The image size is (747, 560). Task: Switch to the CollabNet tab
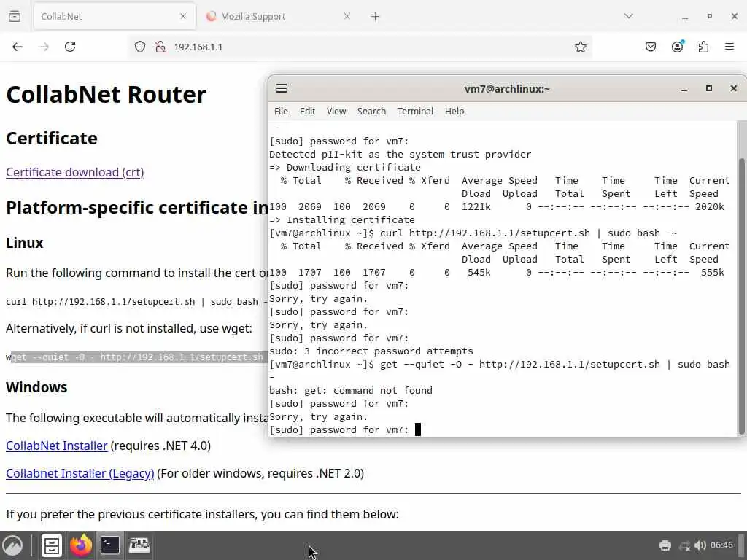coord(115,16)
